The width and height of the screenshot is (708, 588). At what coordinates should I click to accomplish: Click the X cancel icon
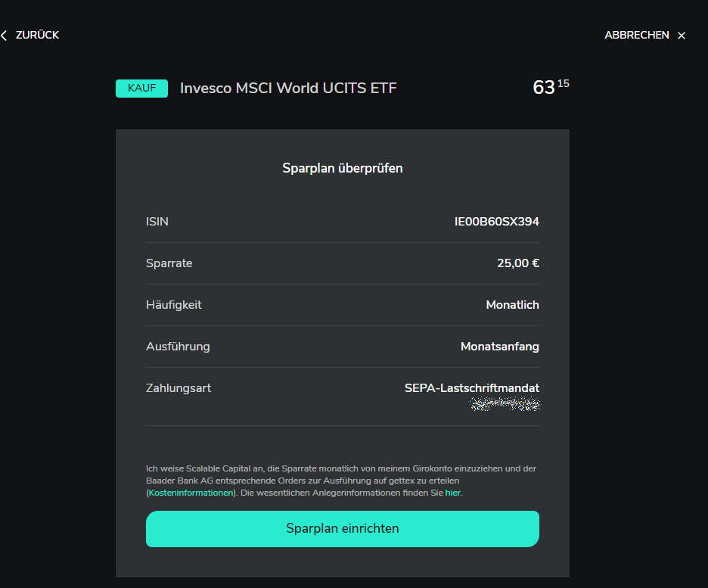(682, 36)
